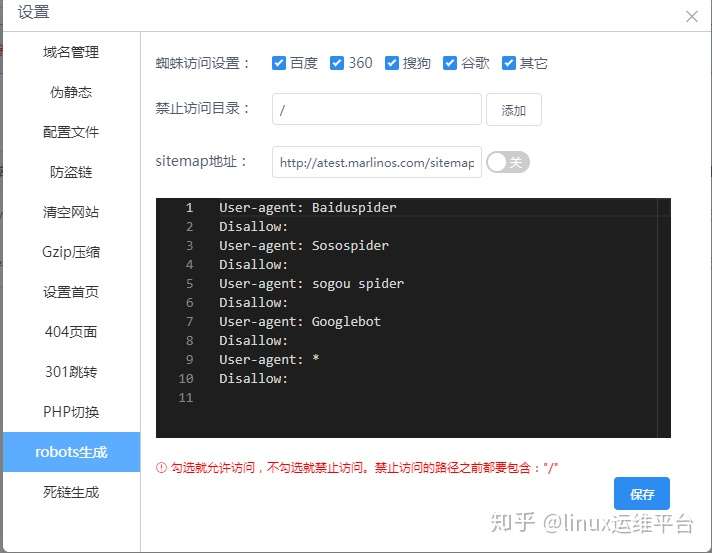The width and height of the screenshot is (712, 553).
Task: Click the code editor vertical scrollbar
Action: tap(663, 318)
